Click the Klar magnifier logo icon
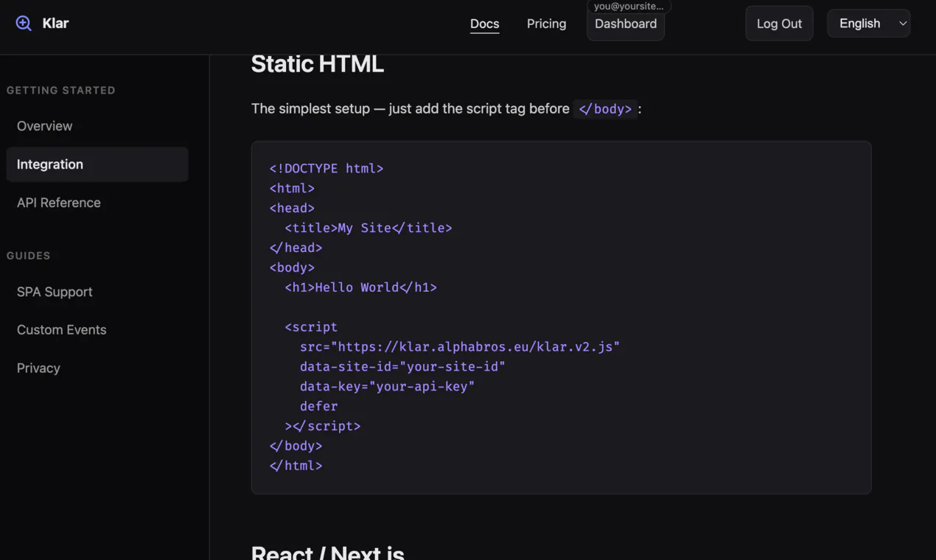The height and width of the screenshot is (560, 936). coord(24,23)
